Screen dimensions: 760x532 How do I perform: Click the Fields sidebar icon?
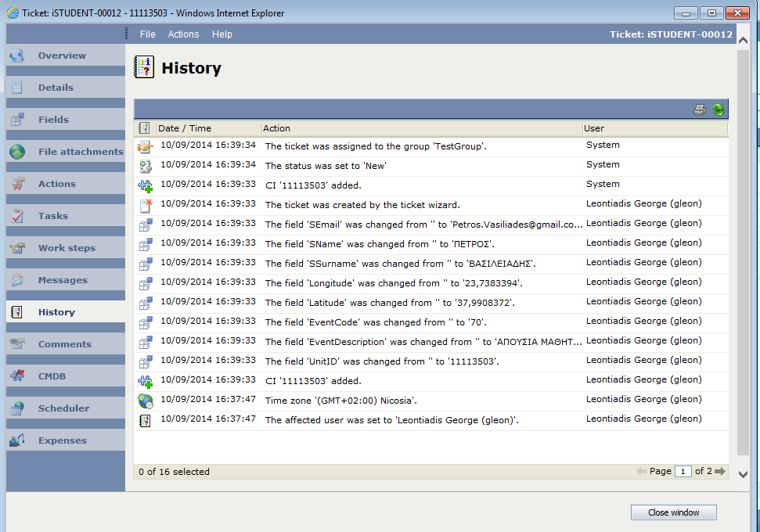click(x=17, y=119)
